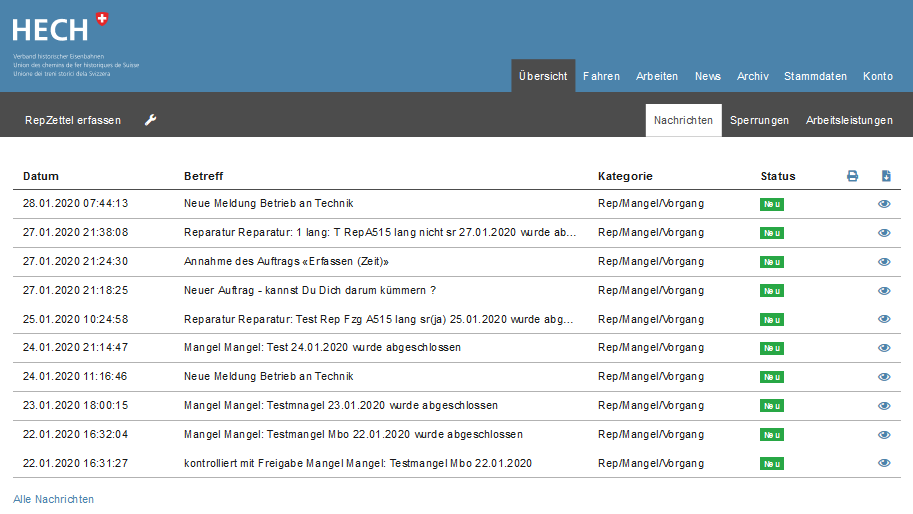Open eye icon for 27.01.2020 21:38:08 message
The width and height of the screenshot is (913, 514).
884,233
